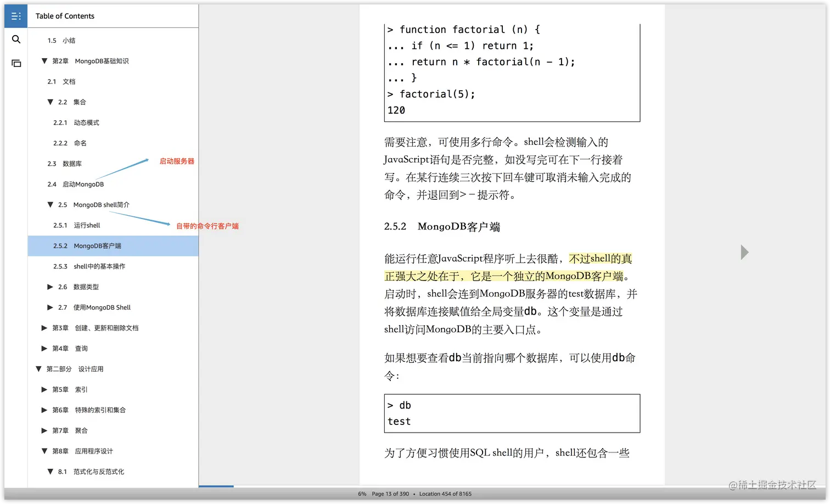830x504 pixels.
Task: Expand 第7章 聚合 chapter
Action: (44, 430)
